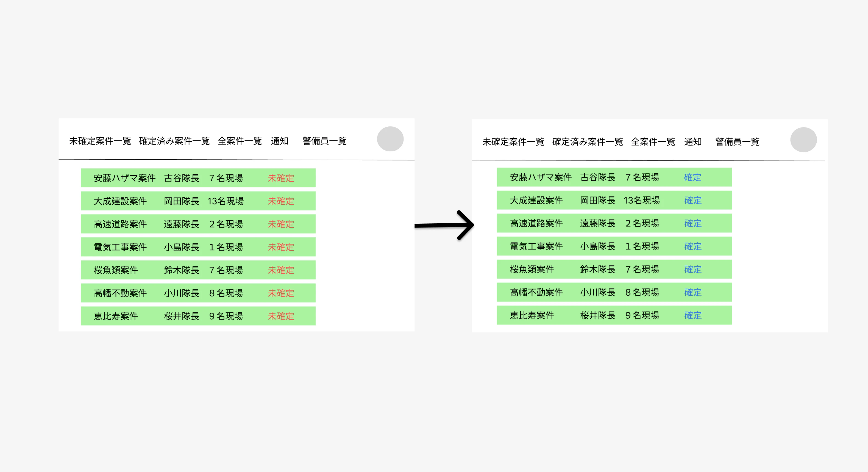Click blue 確定 status on 大成建設案件 row

692,200
